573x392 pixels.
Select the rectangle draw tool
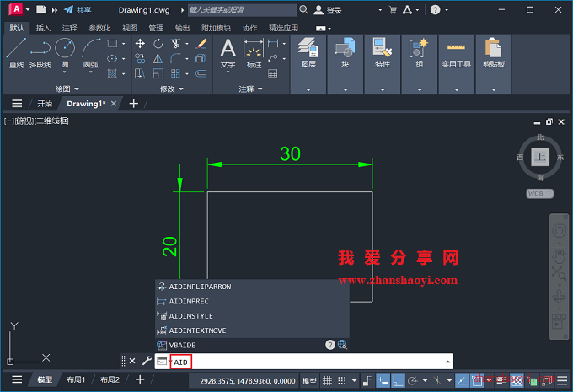click(x=112, y=44)
